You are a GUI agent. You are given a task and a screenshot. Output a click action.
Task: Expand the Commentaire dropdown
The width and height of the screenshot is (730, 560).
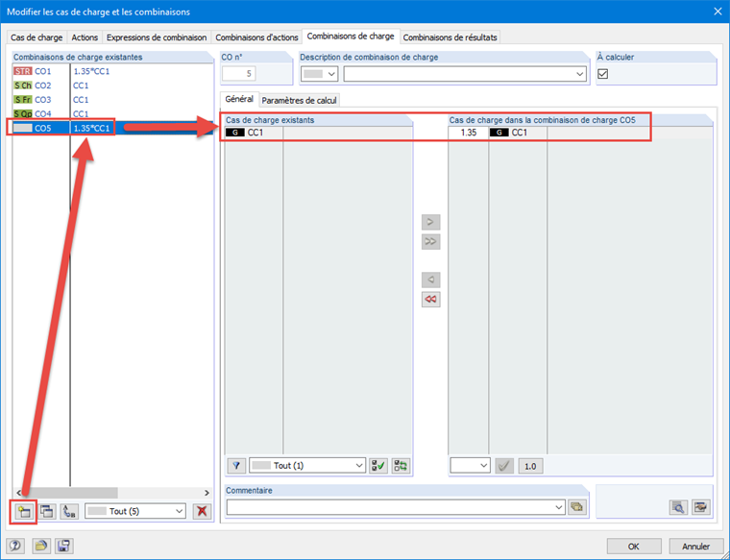(560, 507)
